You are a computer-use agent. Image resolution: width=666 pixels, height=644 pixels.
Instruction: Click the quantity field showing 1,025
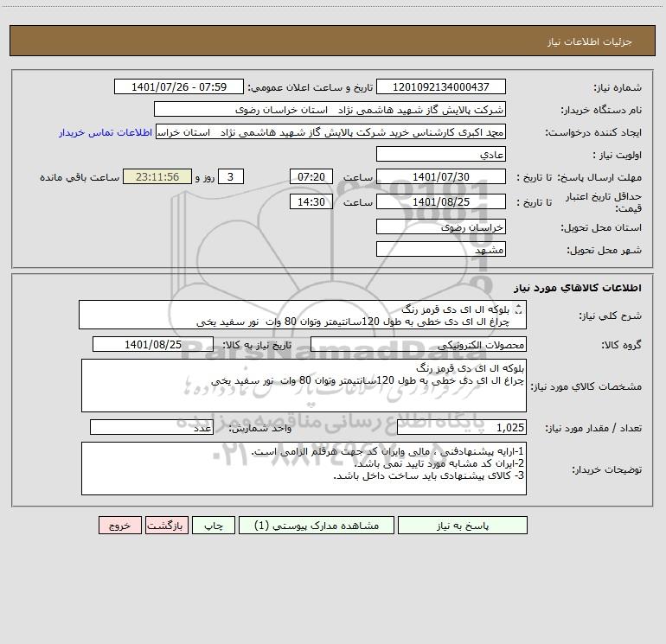[462, 427]
